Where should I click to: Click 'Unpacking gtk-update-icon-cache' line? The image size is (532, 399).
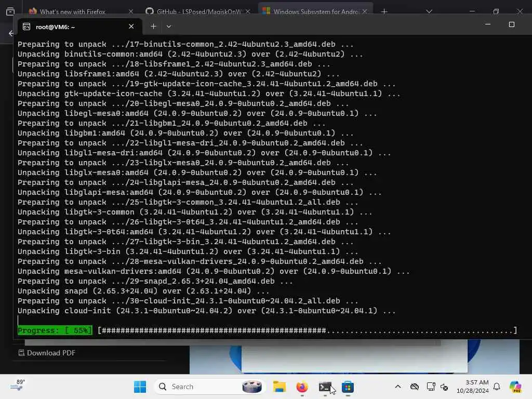tap(209, 94)
